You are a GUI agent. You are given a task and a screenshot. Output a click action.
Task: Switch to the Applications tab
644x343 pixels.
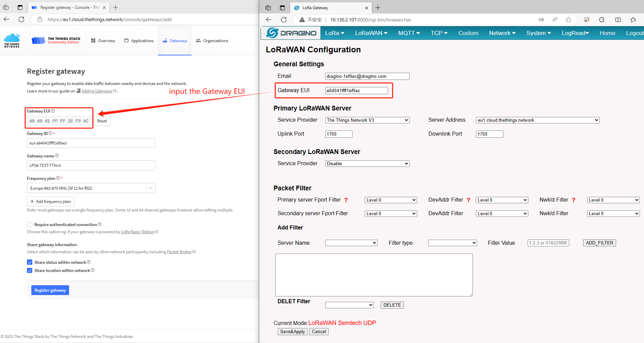139,41
